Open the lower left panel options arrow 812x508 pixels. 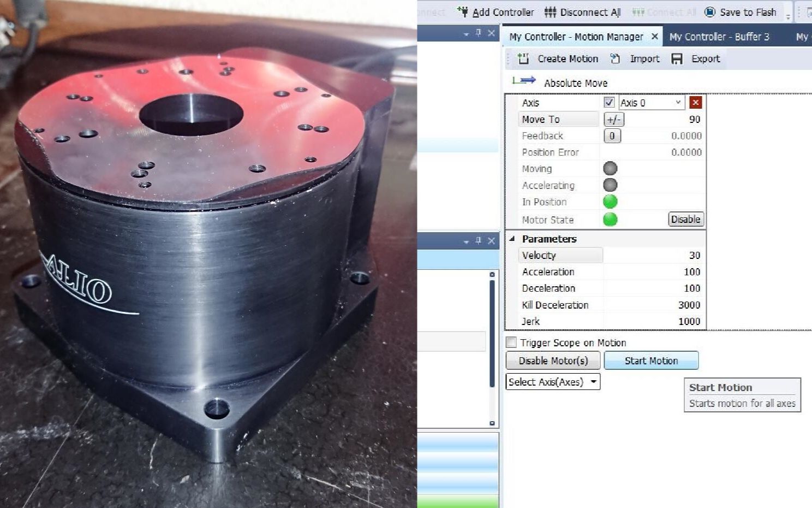coord(466,241)
